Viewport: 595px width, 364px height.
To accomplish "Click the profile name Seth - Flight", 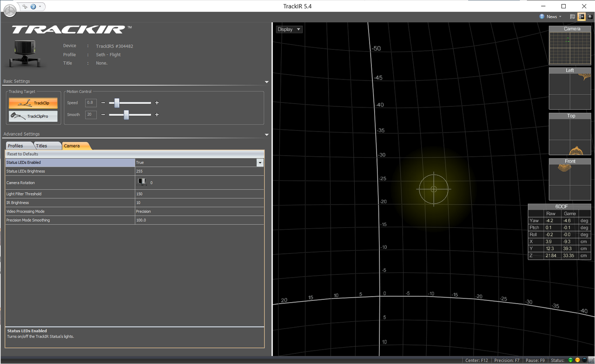I will tap(108, 55).
